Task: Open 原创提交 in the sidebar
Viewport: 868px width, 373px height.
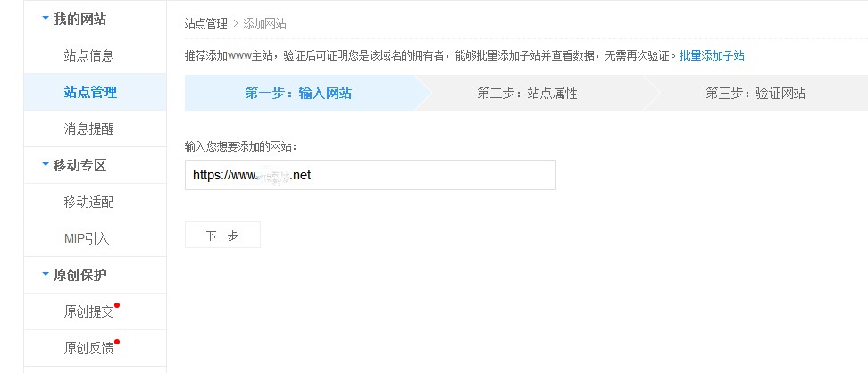Action: click(89, 311)
